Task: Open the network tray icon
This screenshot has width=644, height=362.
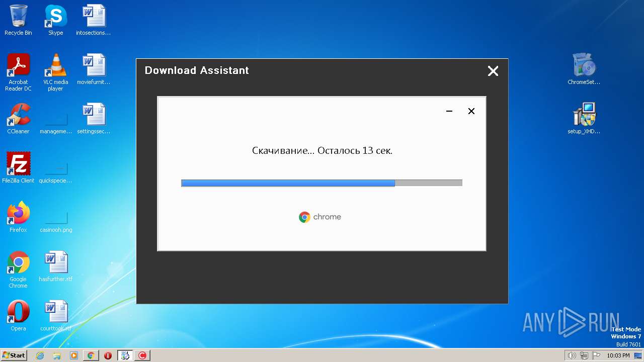Action: [584, 355]
